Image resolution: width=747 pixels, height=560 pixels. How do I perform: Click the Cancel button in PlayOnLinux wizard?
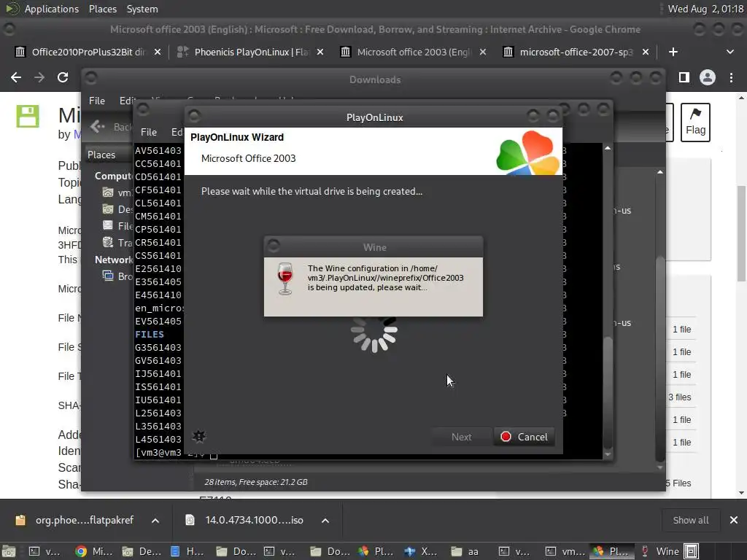(x=524, y=437)
